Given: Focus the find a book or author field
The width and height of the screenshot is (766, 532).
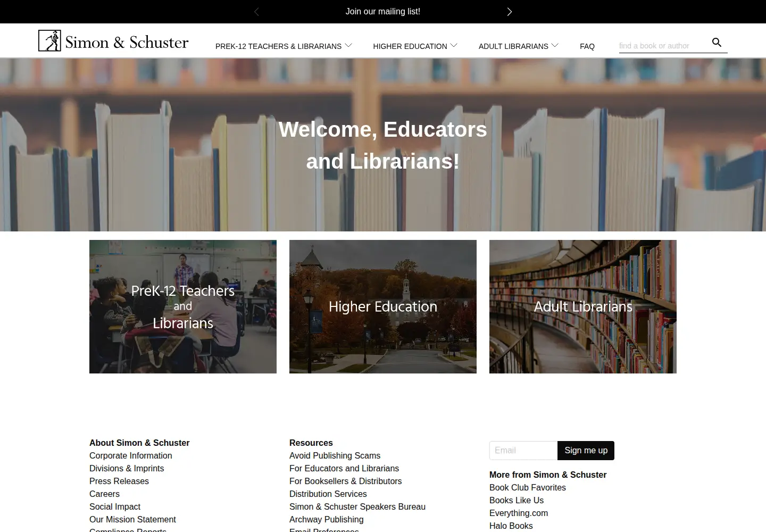Looking at the screenshot, I should (x=664, y=46).
